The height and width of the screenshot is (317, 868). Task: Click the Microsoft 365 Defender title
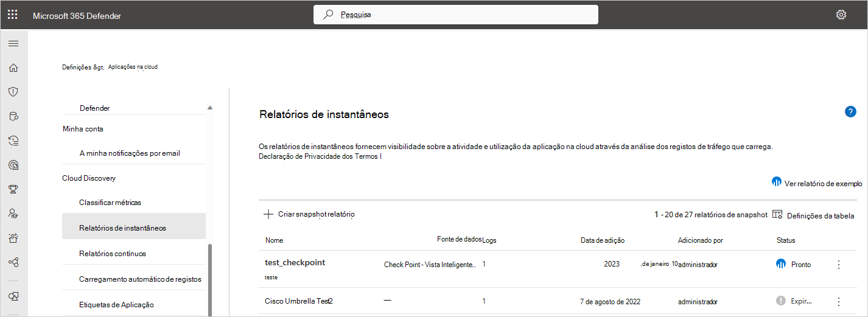coord(77,16)
